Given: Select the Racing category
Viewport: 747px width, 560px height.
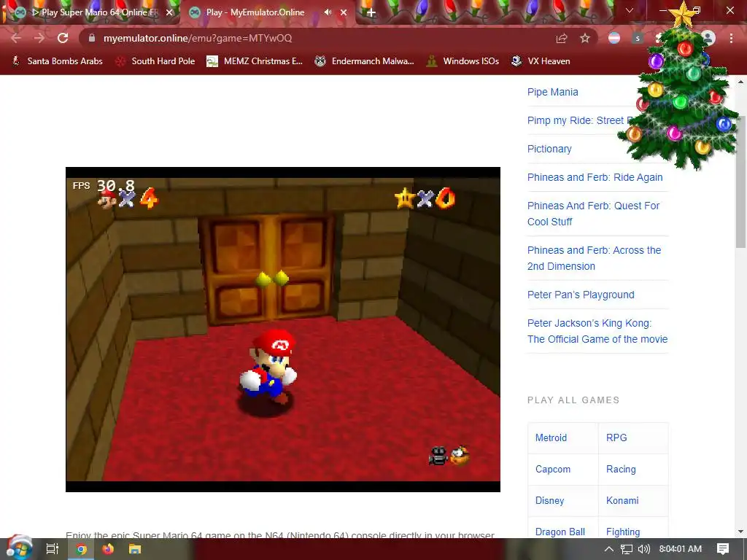Looking at the screenshot, I should click(621, 469).
